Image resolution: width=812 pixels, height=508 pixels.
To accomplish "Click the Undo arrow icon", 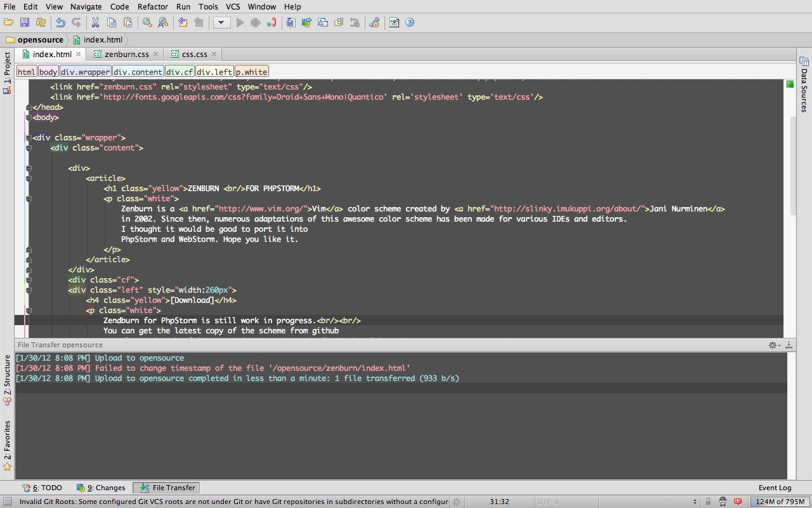I will (60, 22).
